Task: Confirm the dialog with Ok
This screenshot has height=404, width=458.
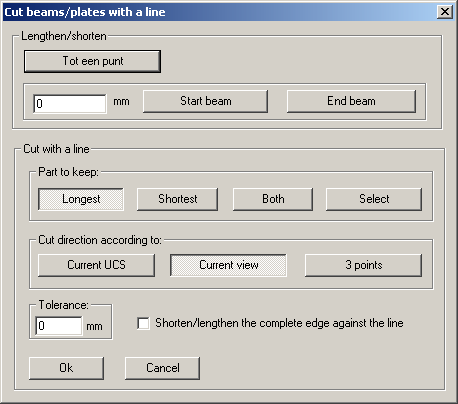Action: [66, 368]
